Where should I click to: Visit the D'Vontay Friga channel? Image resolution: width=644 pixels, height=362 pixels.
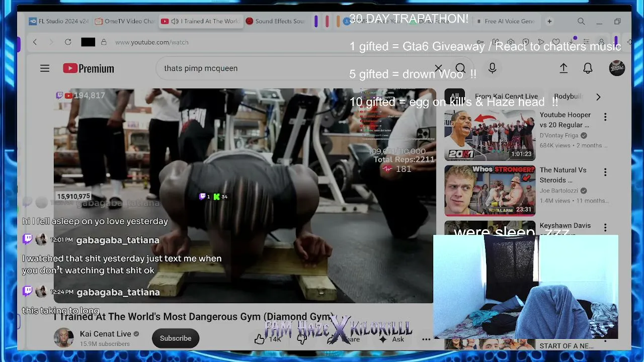[x=559, y=136]
